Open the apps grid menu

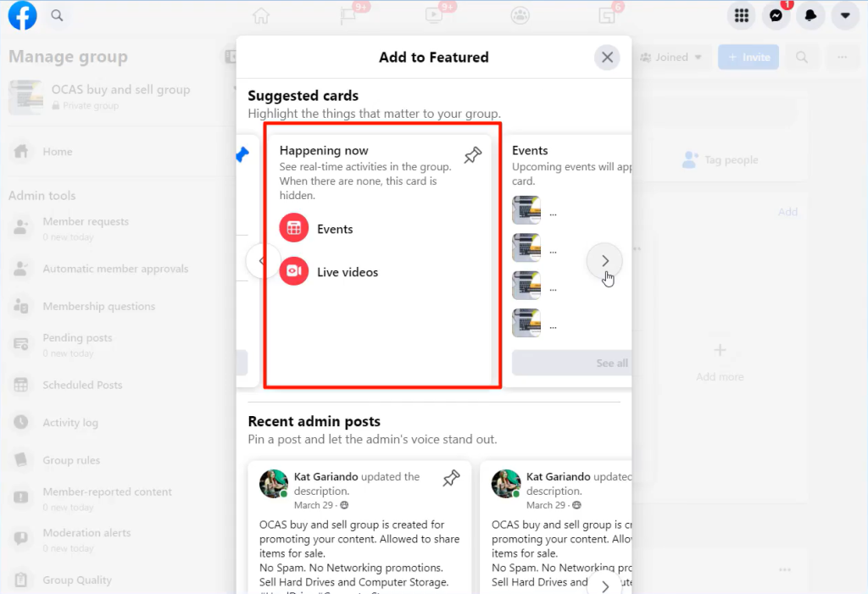[742, 15]
